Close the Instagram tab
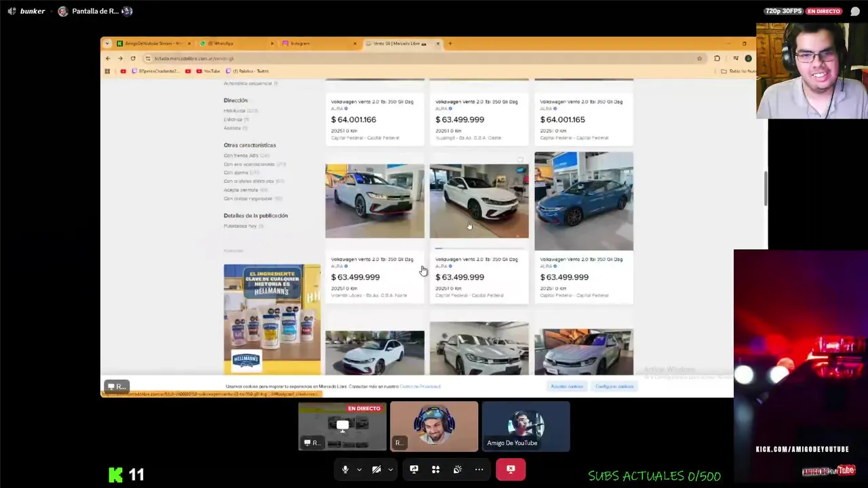Image resolution: width=868 pixels, height=488 pixels. (355, 43)
